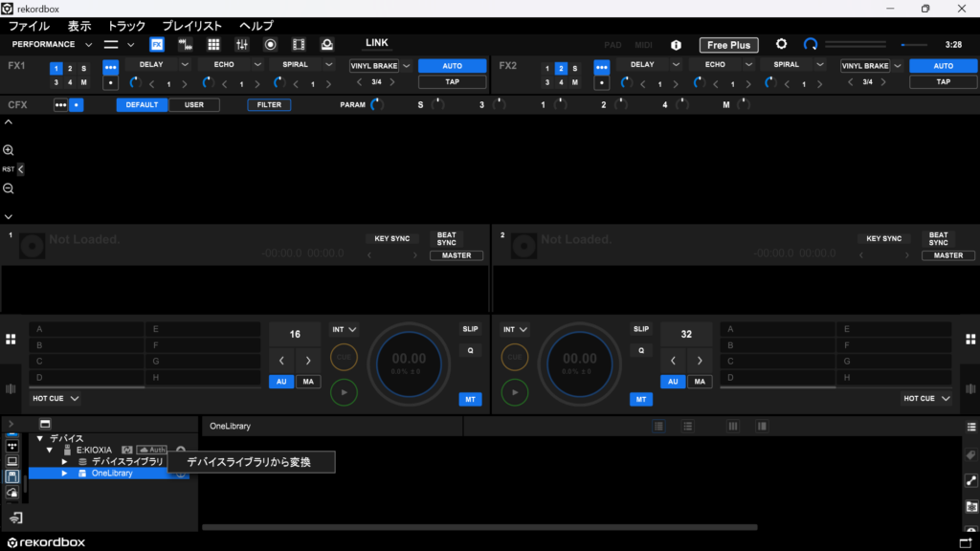
Task: Toggle SLIP mode on deck 1
Action: [x=470, y=329]
